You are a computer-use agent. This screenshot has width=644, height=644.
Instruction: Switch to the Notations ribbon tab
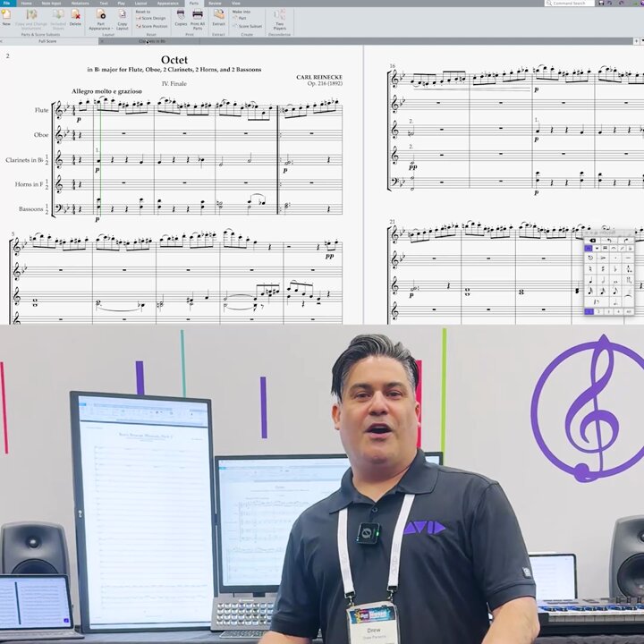80,4
